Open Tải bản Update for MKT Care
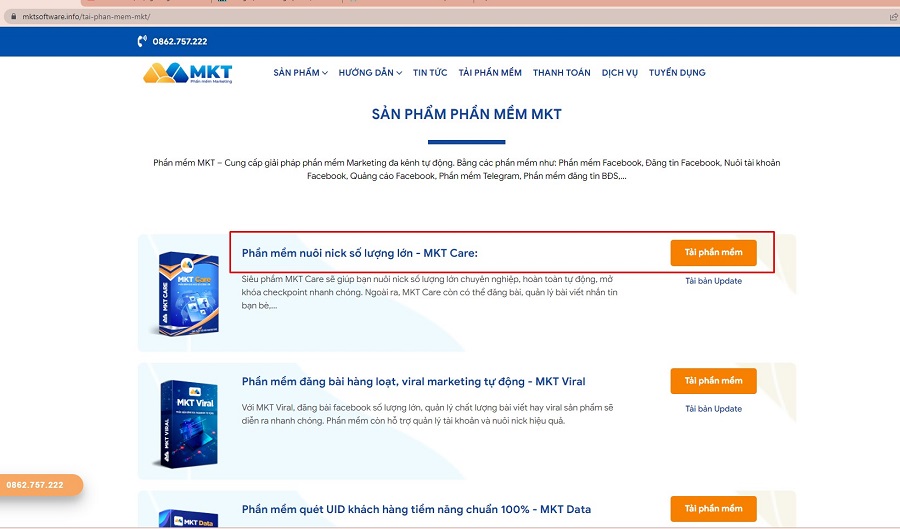 [713, 281]
